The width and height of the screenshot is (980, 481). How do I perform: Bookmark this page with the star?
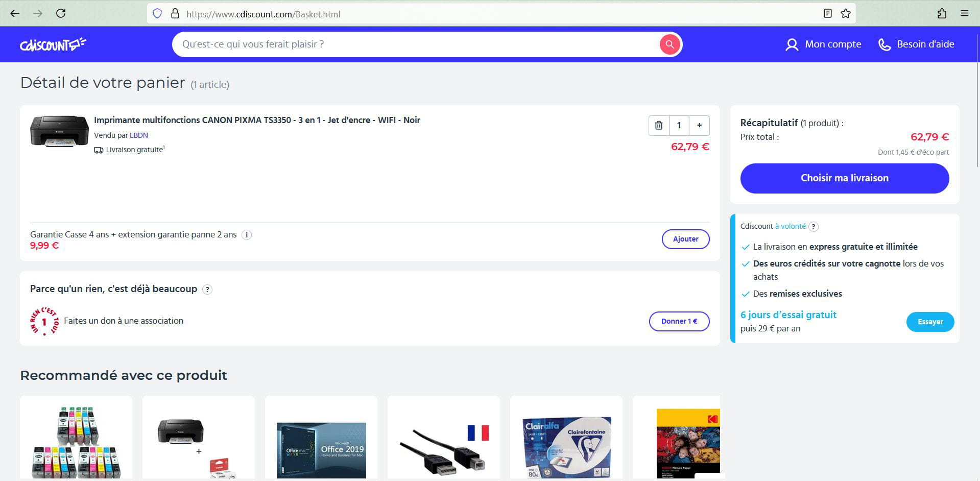point(846,14)
